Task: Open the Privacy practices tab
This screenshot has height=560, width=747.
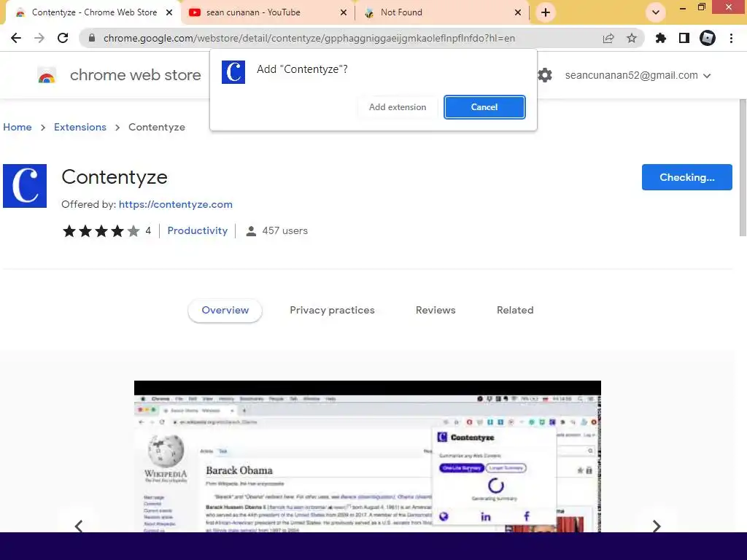Action: pos(332,311)
